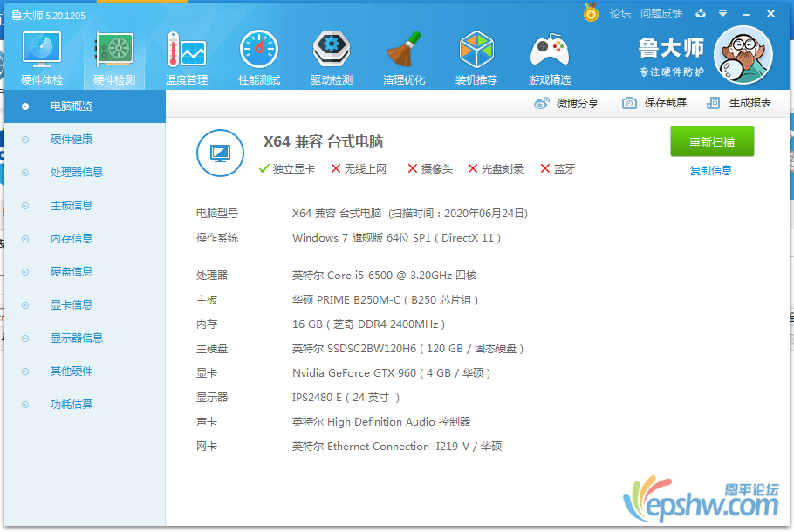Screen dimensions: 794x532
Task: Click the 独立显卡 checkmark status
Action: pos(286,169)
